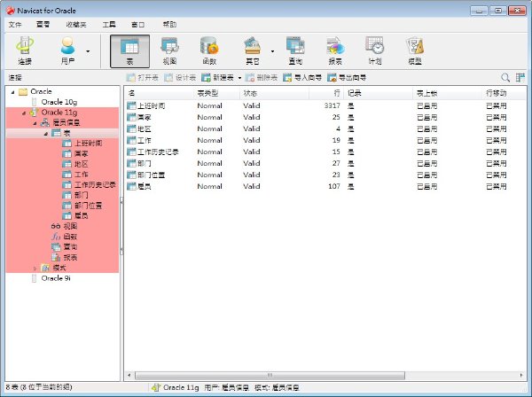Click 新建表 (New Table) in object toolbar
The image size is (532, 397).
(217, 78)
